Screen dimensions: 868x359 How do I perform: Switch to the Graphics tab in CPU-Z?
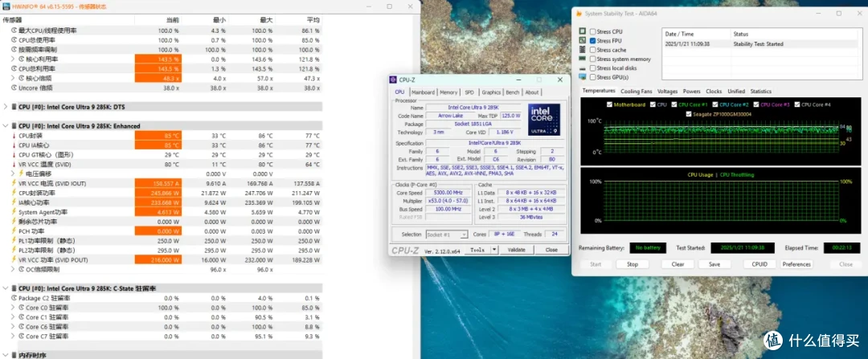pyautogui.click(x=491, y=92)
